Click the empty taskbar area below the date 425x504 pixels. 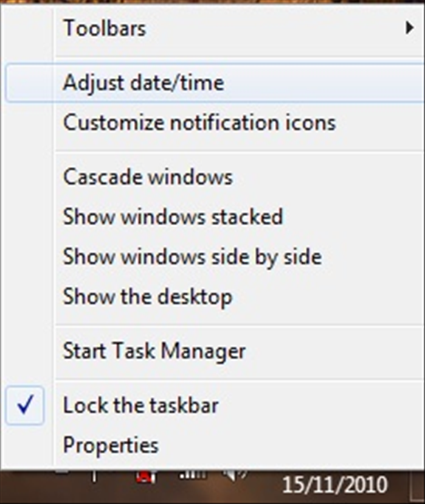(335, 499)
